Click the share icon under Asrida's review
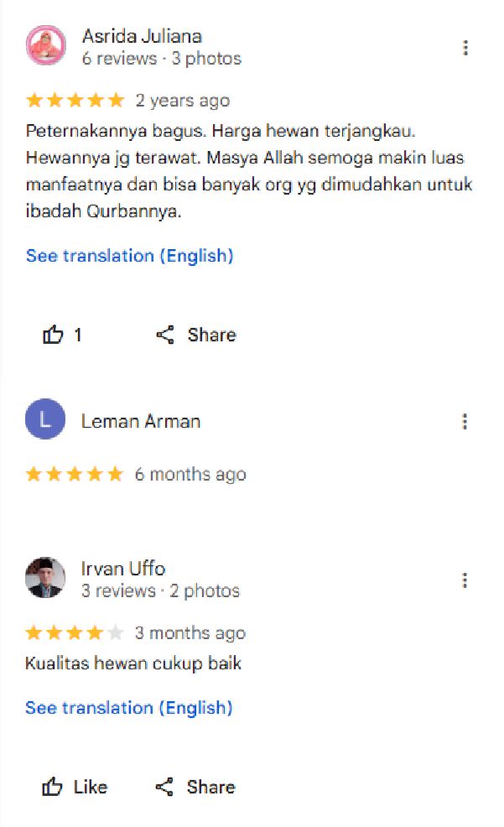The height and width of the screenshot is (827, 504). (x=165, y=335)
